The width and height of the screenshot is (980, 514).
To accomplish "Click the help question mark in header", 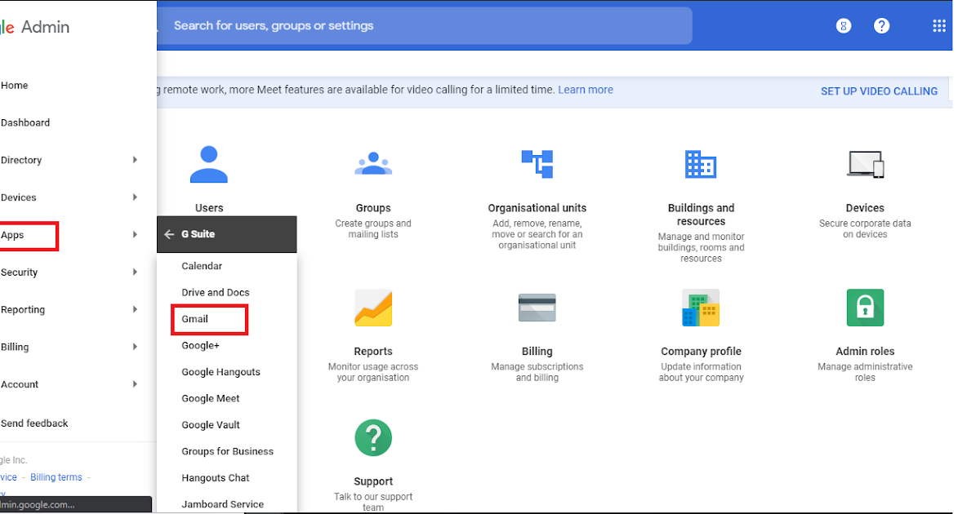I will tap(881, 26).
